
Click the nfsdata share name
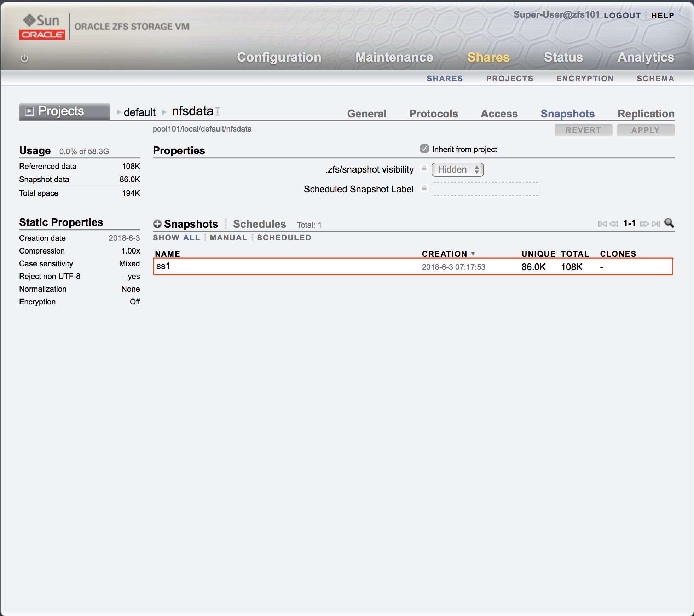click(192, 111)
